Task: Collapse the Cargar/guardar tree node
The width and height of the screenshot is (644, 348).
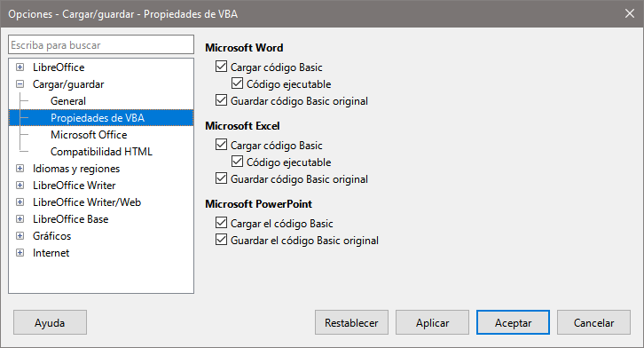Action: coord(20,83)
